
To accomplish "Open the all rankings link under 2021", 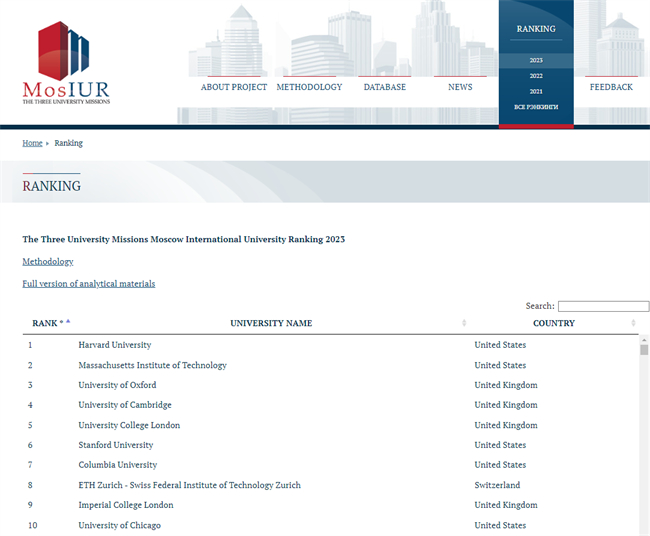I will (536, 107).
